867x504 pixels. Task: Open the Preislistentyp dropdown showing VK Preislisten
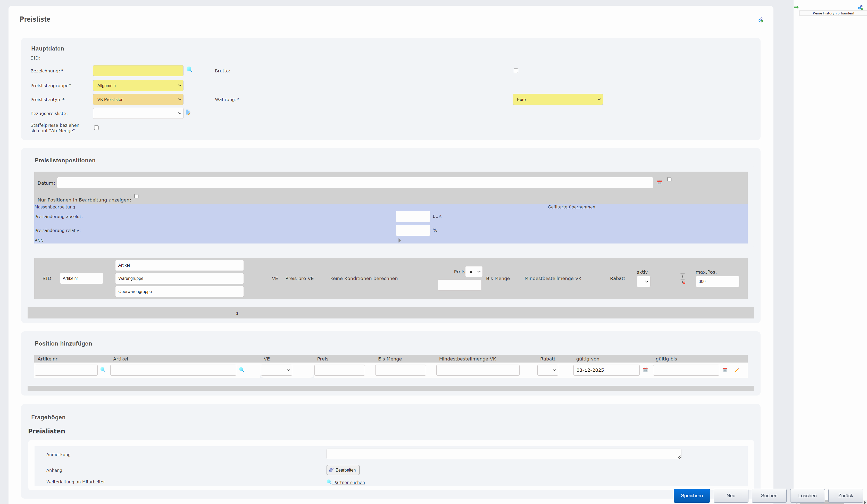coord(138,99)
